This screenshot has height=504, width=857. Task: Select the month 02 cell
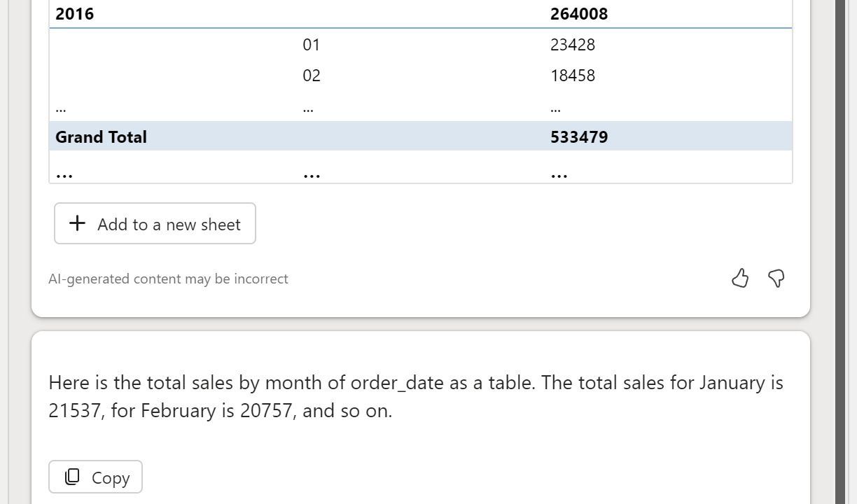click(312, 76)
